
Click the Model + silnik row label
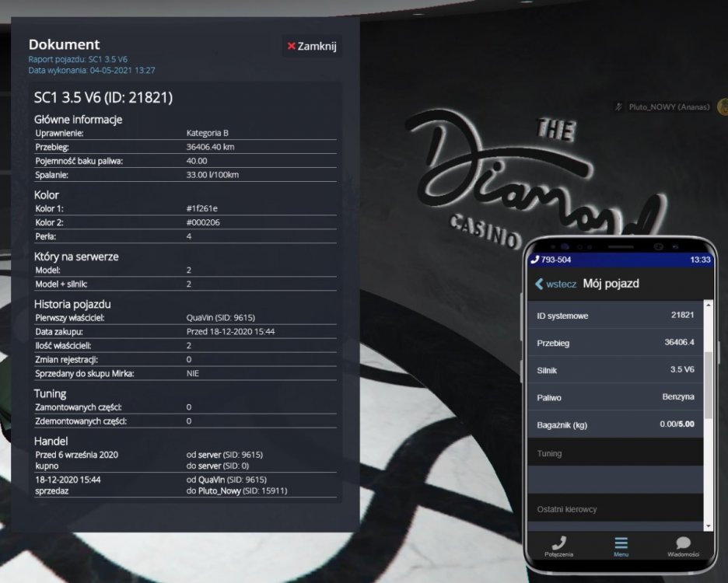click(61, 284)
